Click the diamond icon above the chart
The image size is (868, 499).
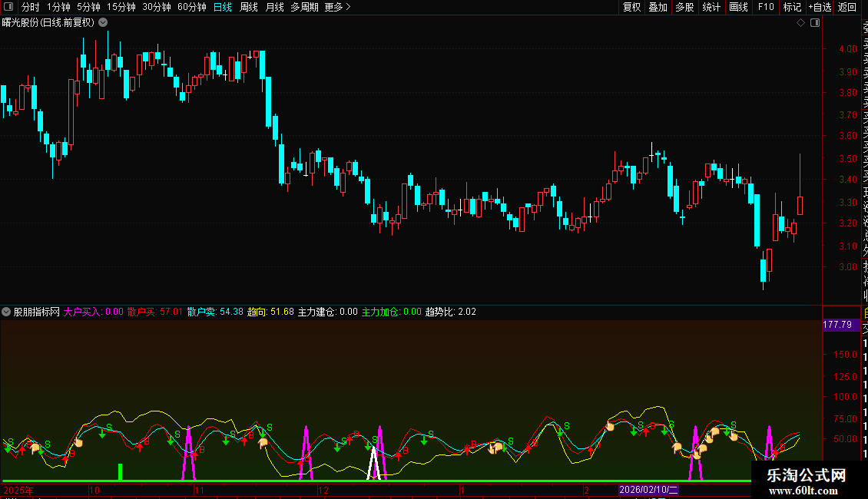tap(800, 23)
